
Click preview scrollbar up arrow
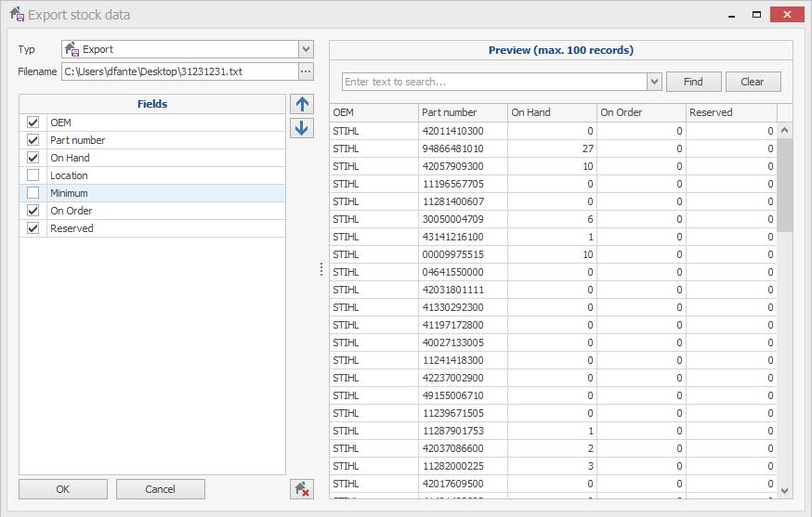(x=784, y=131)
